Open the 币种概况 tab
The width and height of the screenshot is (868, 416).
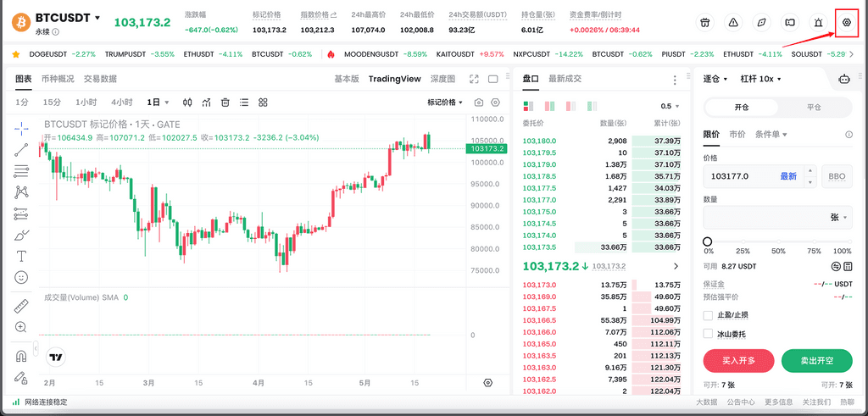(58, 79)
